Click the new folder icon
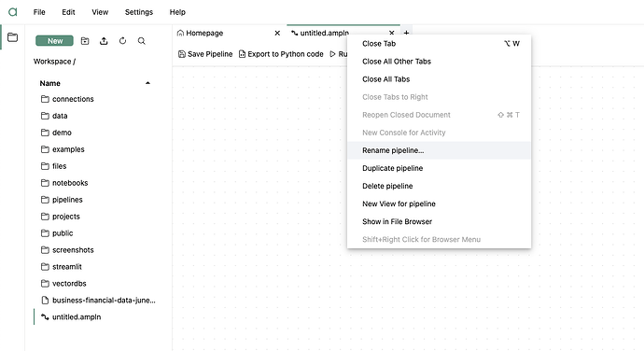Image resolution: width=644 pixels, height=351 pixels. (85, 41)
